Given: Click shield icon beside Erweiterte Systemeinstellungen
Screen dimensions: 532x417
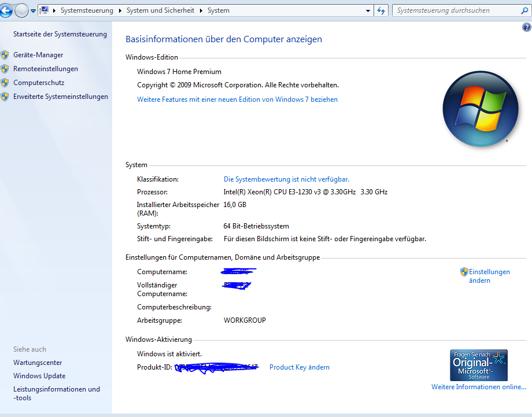Looking at the screenshot, I should pos(5,97).
